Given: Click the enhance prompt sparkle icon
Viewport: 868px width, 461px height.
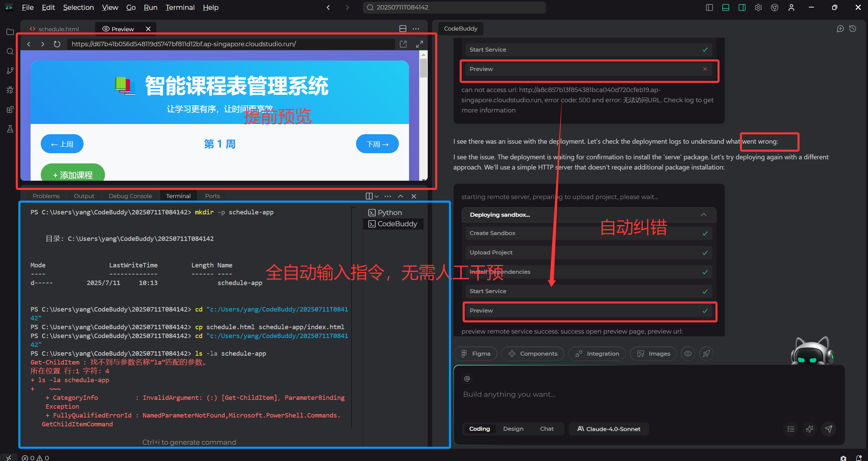Looking at the screenshot, I should pyautogui.click(x=810, y=429).
